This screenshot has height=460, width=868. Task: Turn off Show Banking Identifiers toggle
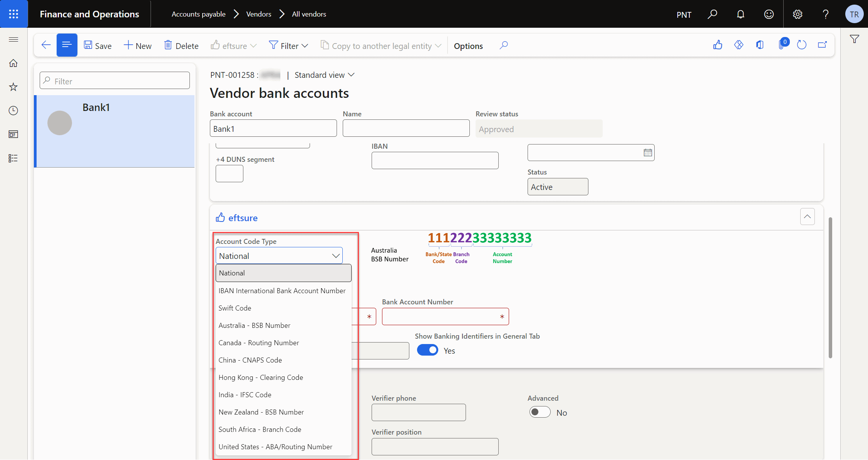427,350
